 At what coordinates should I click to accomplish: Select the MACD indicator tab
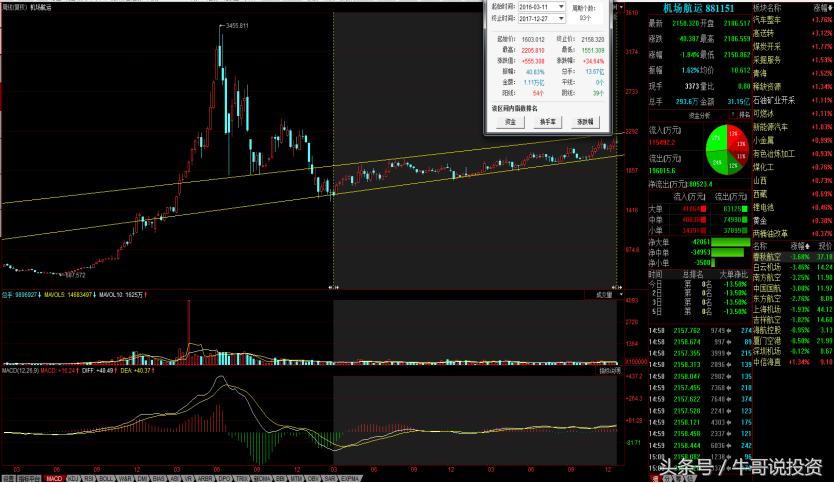(x=54, y=478)
